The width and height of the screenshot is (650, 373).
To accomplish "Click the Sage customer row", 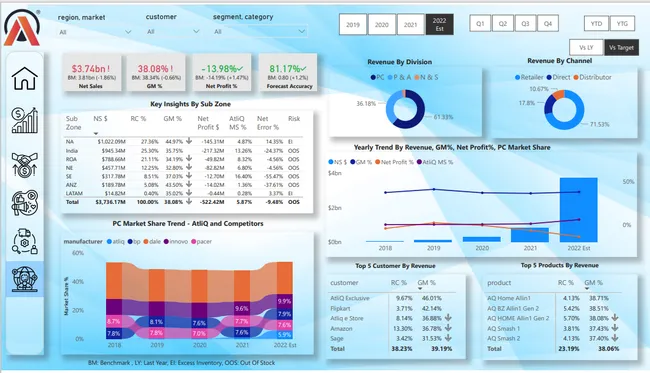I will 391,338.
